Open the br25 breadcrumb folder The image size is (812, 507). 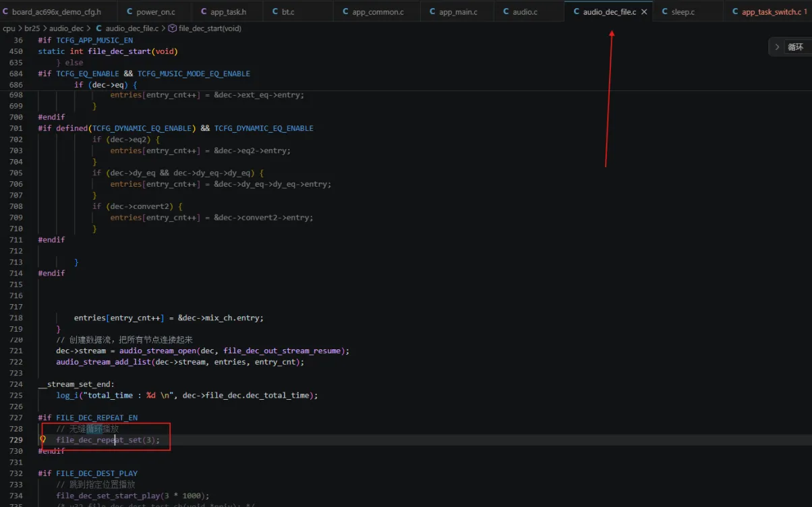[x=32, y=28]
